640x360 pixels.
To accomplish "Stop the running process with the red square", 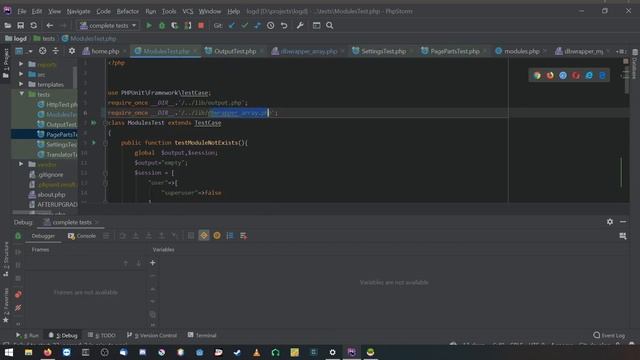I will click(201, 25).
